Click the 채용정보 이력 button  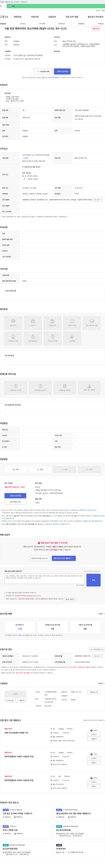[x=94, y=692]
